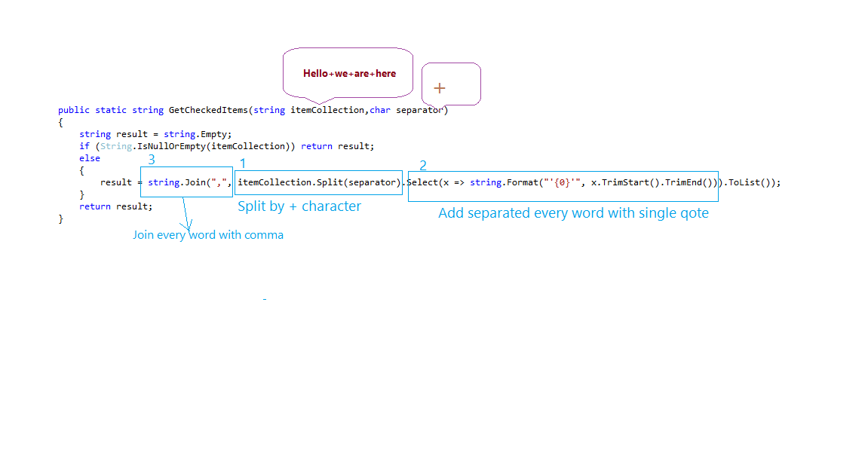Select the else keyword in the code
The image size is (868, 455).
click(89, 157)
